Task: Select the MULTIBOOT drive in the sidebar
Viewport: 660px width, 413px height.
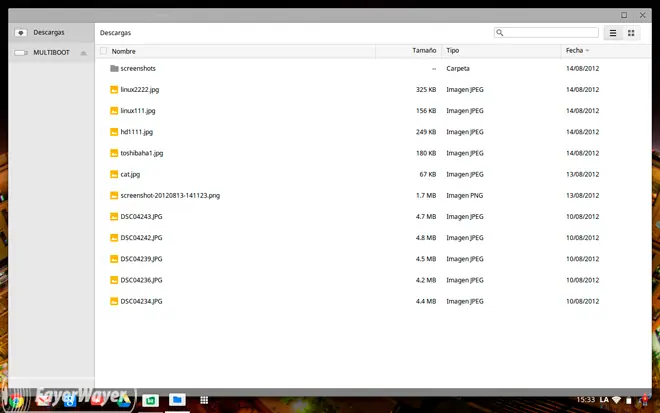Action: (51, 53)
